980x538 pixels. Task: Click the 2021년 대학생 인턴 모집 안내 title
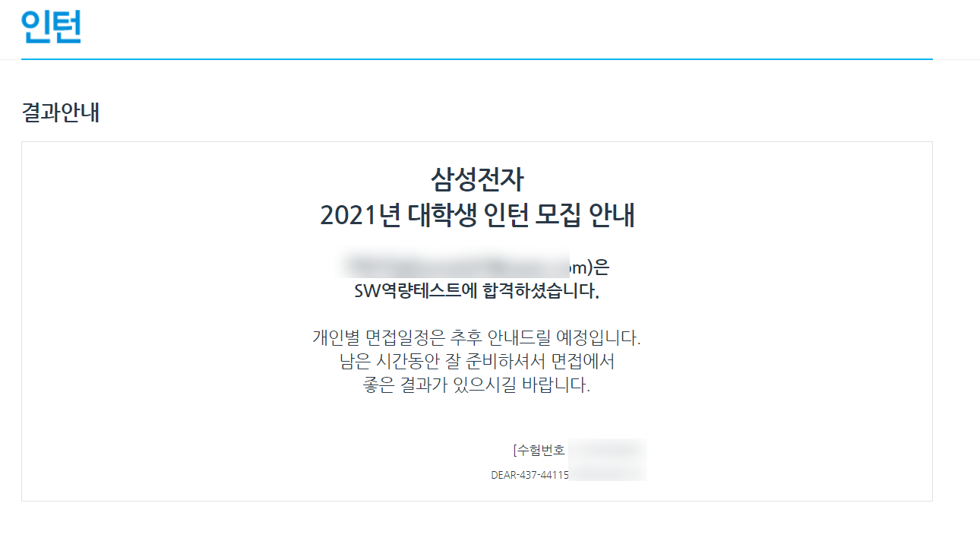point(477,216)
